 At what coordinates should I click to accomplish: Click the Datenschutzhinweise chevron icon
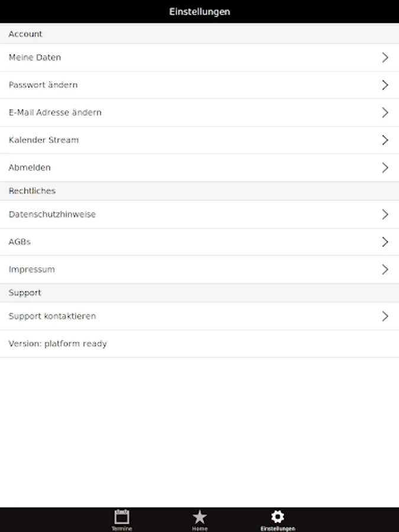click(385, 215)
